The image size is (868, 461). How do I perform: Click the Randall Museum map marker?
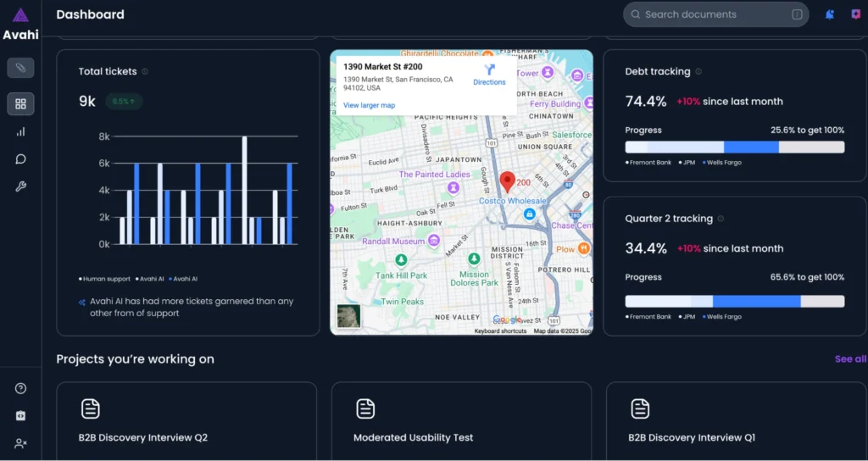tap(434, 241)
